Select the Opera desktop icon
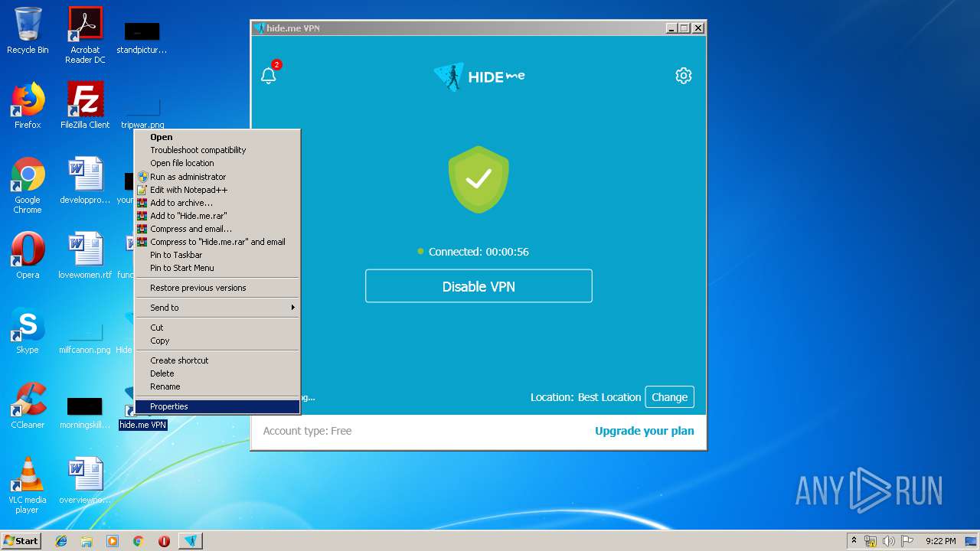The image size is (980, 551). point(28,256)
